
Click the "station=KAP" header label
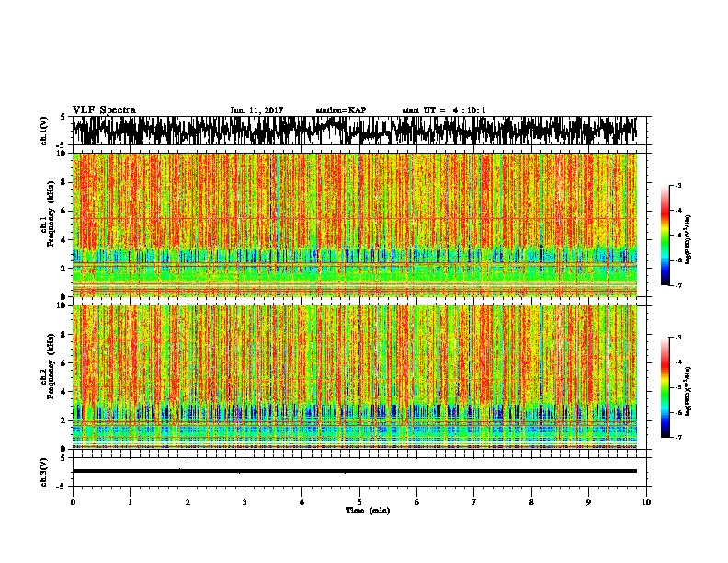[x=341, y=110]
